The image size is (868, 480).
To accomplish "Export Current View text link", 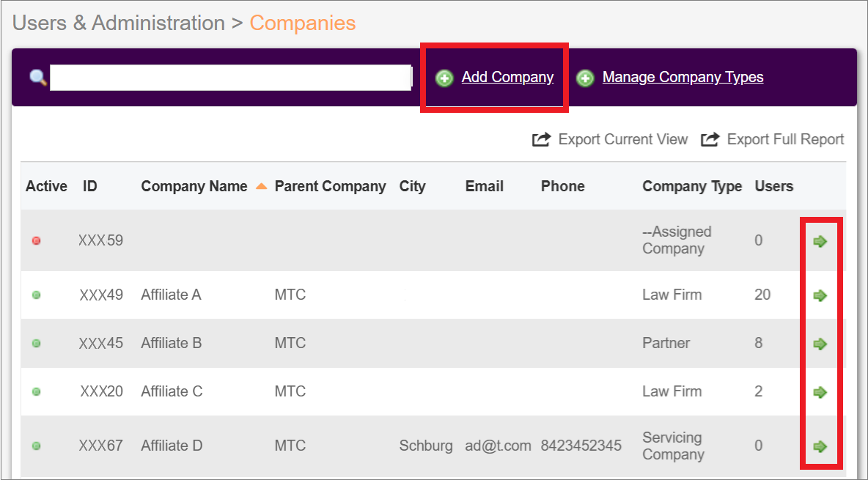I will (x=622, y=139).
